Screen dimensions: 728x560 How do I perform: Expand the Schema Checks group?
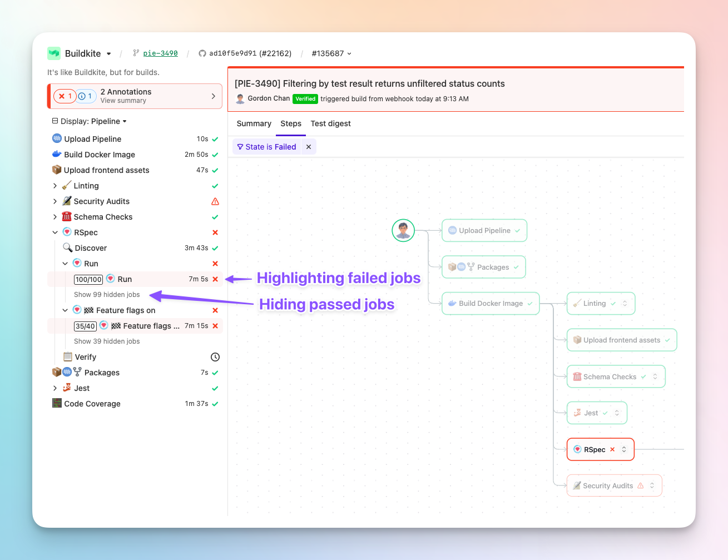coord(55,217)
